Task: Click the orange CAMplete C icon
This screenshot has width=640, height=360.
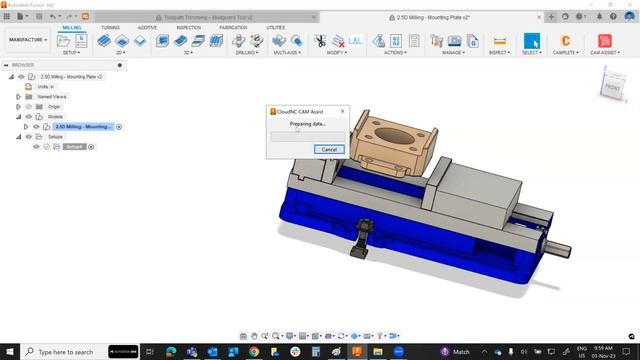Action: pyautogui.click(x=565, y=41)
